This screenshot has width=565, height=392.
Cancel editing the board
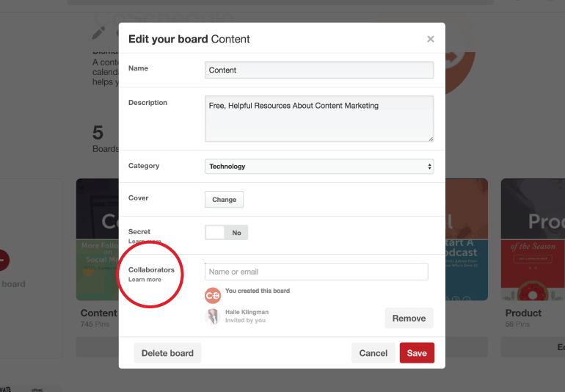point(373,353)
